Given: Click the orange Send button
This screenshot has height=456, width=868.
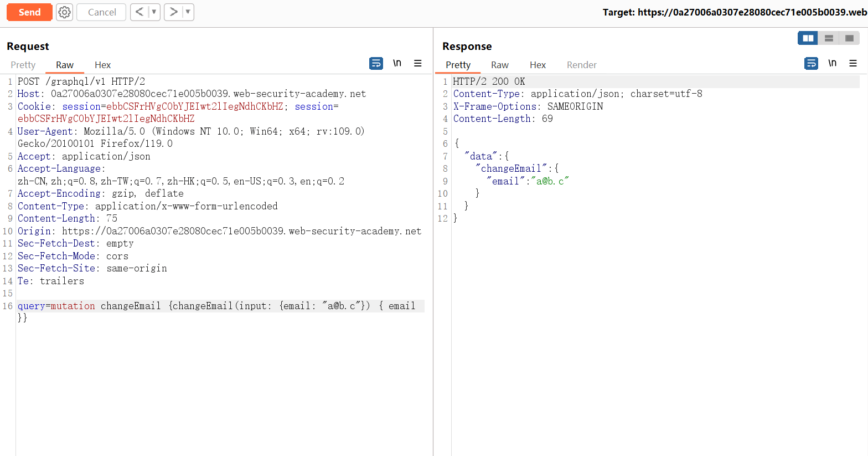Looking at the screenshot, I should tap(29, 12).
